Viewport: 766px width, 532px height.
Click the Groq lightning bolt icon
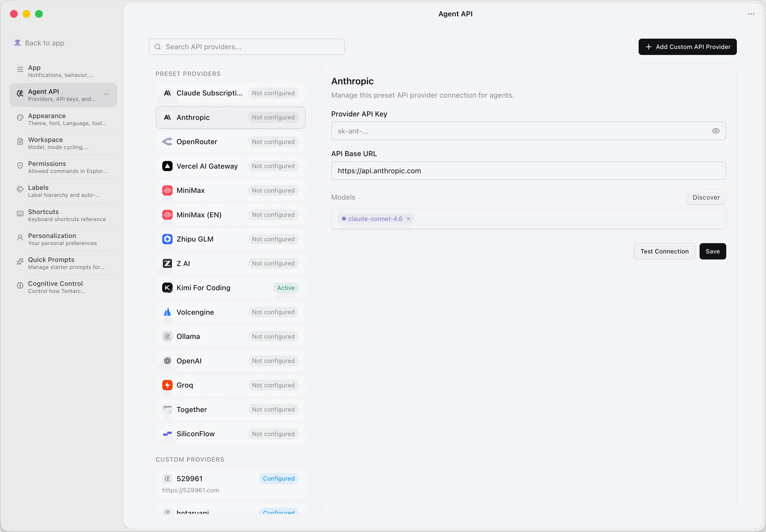[x=167, y=385]
